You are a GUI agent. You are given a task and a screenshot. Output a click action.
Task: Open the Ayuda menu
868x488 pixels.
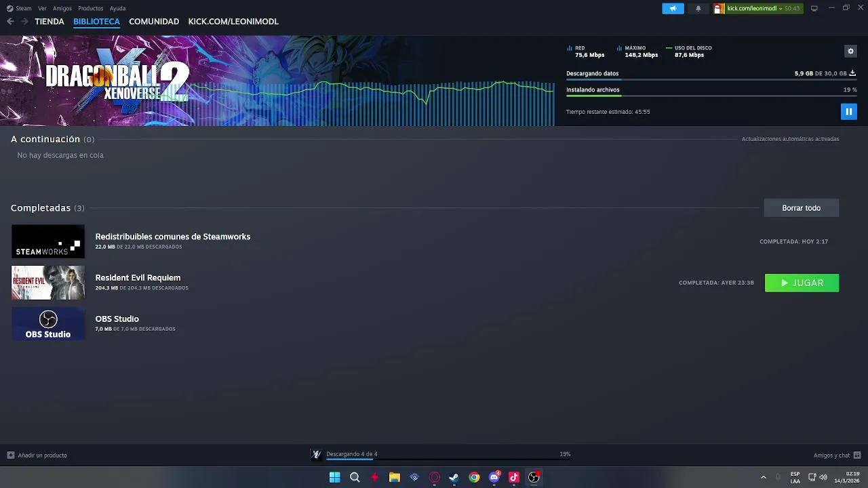tap(117, 8)
